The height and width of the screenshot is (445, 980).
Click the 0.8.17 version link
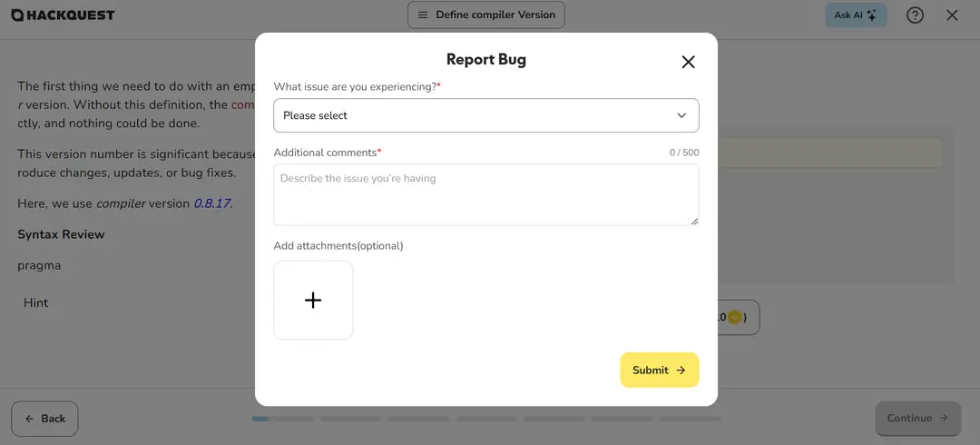coord(211,203)
